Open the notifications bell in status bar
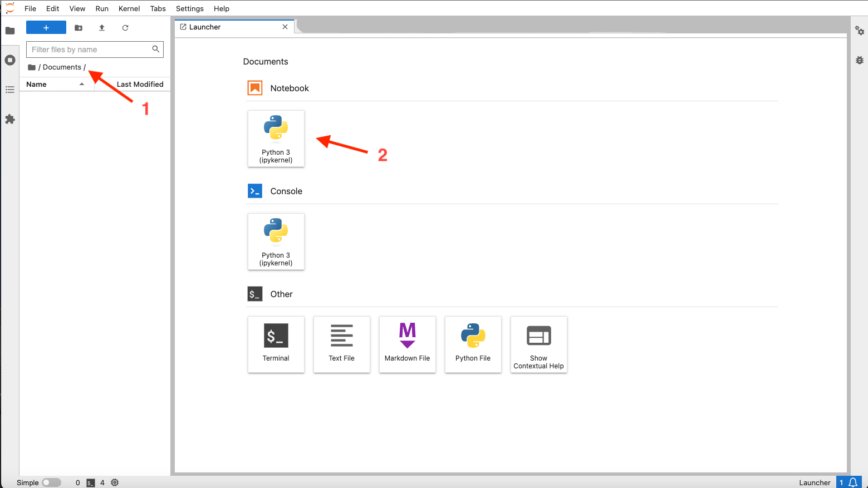This screenshot has width=868, height=488. 853,482
